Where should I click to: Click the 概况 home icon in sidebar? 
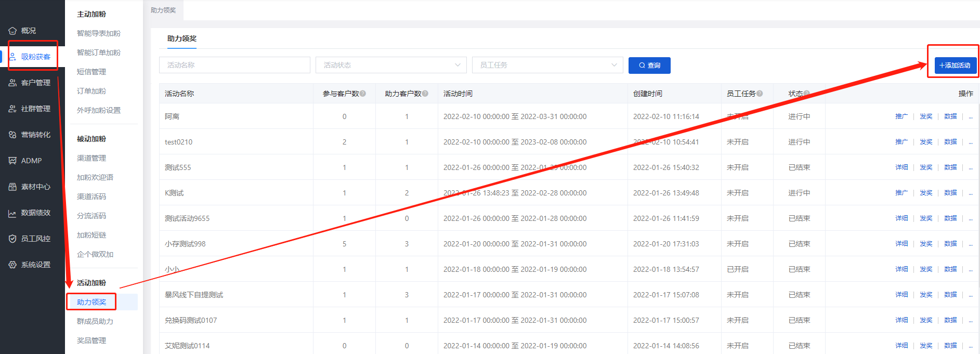(x=12, y=31)
